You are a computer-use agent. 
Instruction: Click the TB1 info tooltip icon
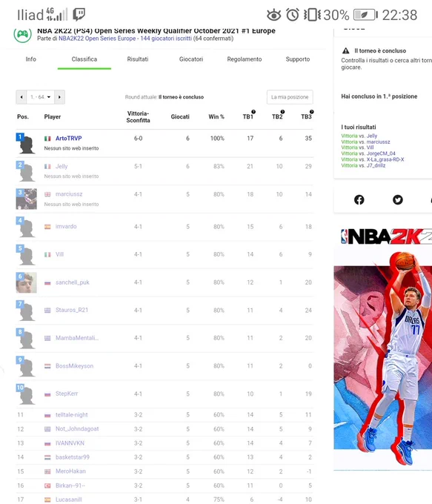[x=253, y=111]
